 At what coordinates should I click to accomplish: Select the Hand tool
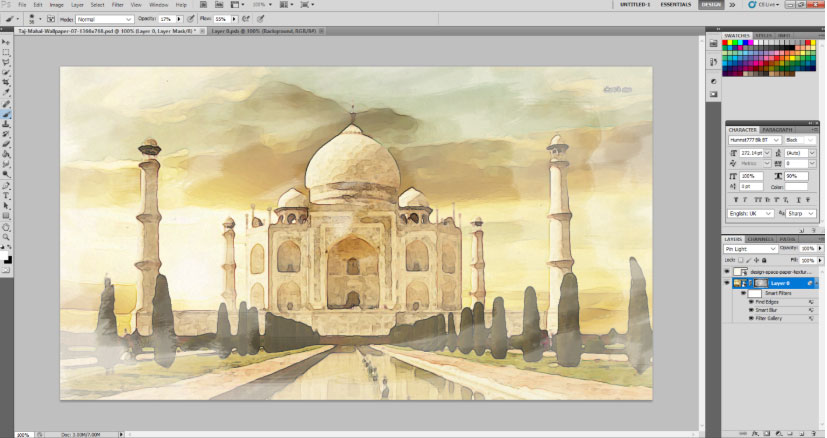6,227
